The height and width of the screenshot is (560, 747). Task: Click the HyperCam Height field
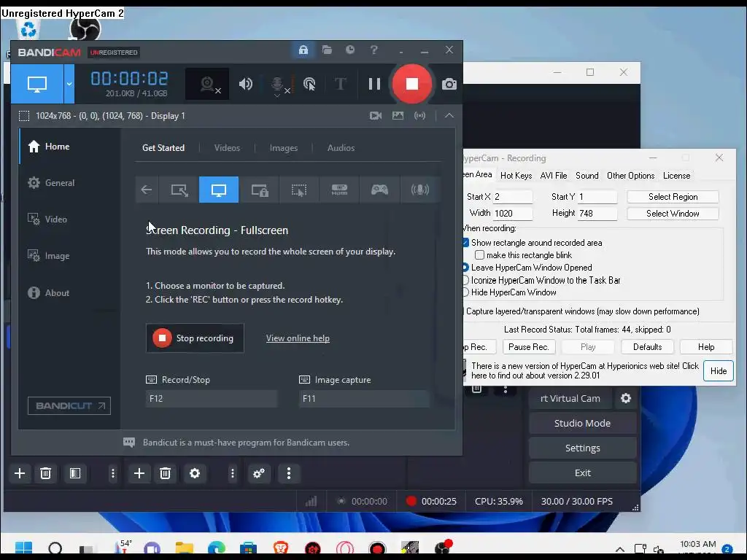click(597, 214)
